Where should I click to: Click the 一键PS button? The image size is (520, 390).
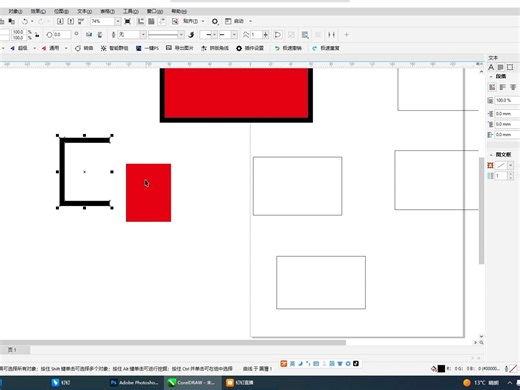click(147, 48)
